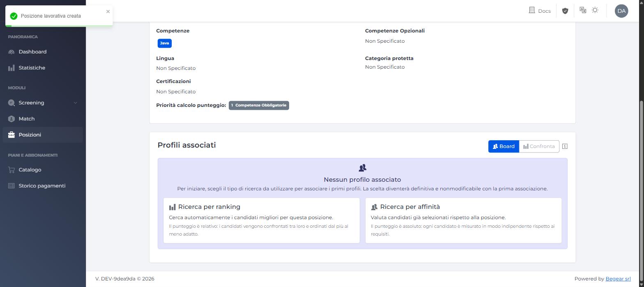644x287 pixels.
Task: Open the Docs link in the header
Action: coord(540,11)
